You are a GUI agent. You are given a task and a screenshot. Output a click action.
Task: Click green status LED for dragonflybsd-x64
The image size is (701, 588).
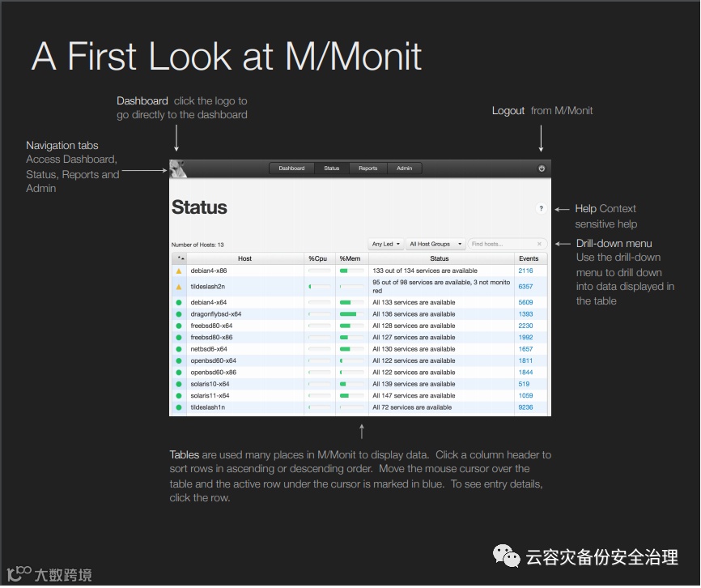tap(179, 314)
